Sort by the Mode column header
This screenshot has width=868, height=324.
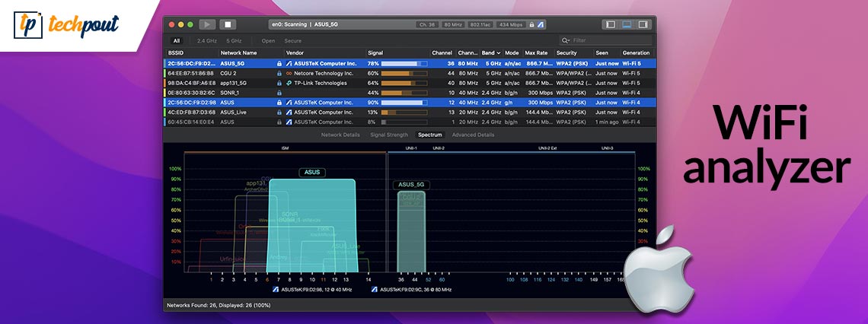(x=512, y=53)
